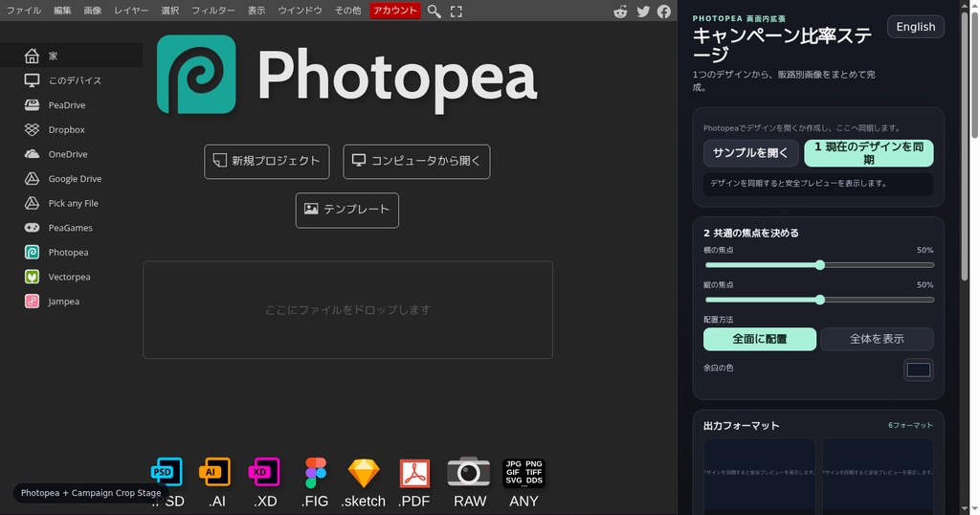Click the Photopea sidebar icon
The height and width of the screenshot is (515, 980).
coord(32,252)
